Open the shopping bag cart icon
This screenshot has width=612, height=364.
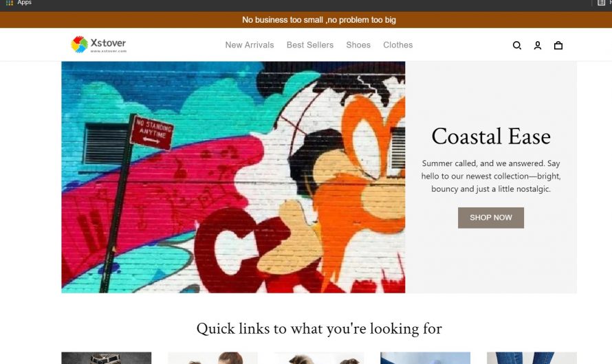pyautogui.click(x=558, y=45)
